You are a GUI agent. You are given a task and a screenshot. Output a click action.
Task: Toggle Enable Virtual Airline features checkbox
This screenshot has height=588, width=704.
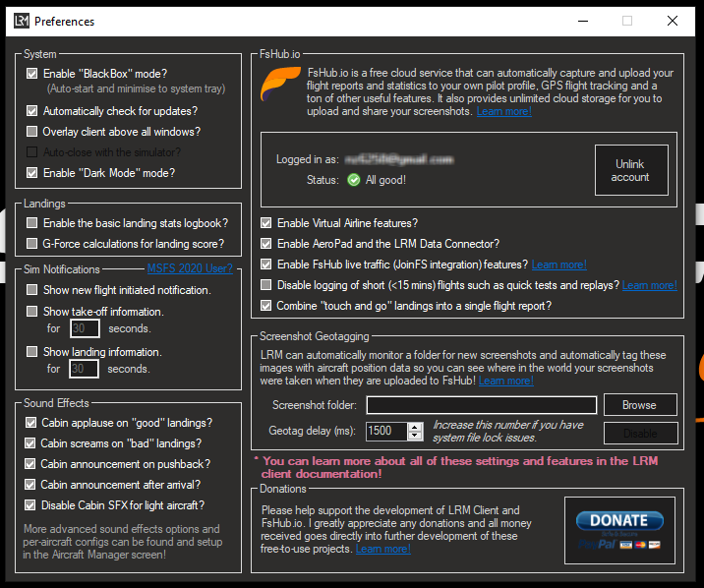[x=266, y=222]
